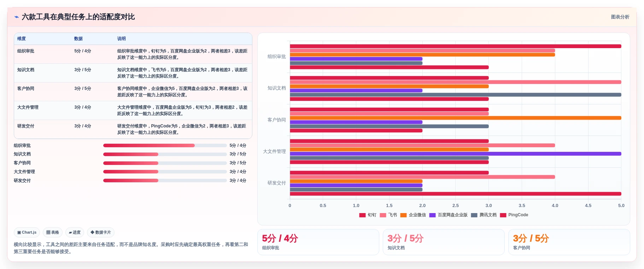Click the 研发交付 chart axis label
This screenshot has height=269, width=644.
coord(276,183)
